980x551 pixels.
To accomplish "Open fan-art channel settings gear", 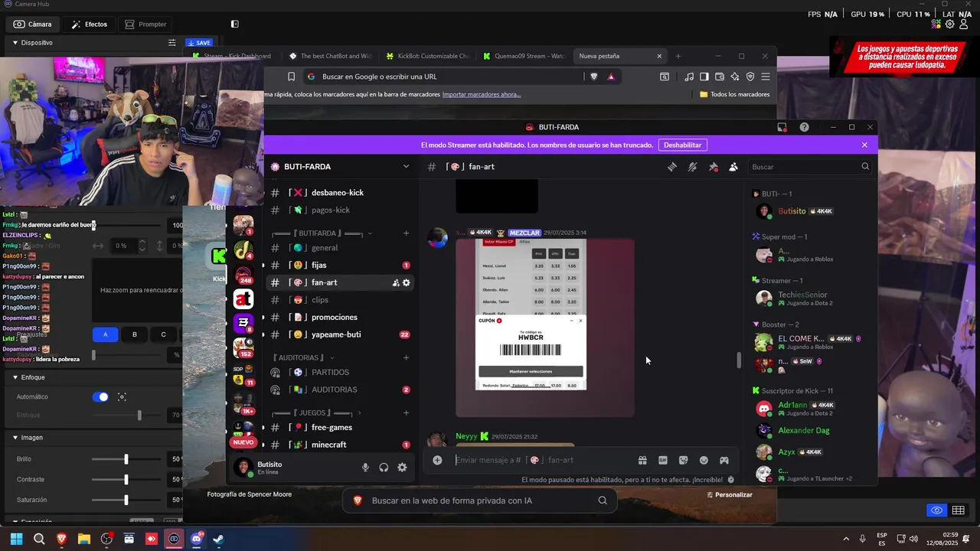I will 407,282.
